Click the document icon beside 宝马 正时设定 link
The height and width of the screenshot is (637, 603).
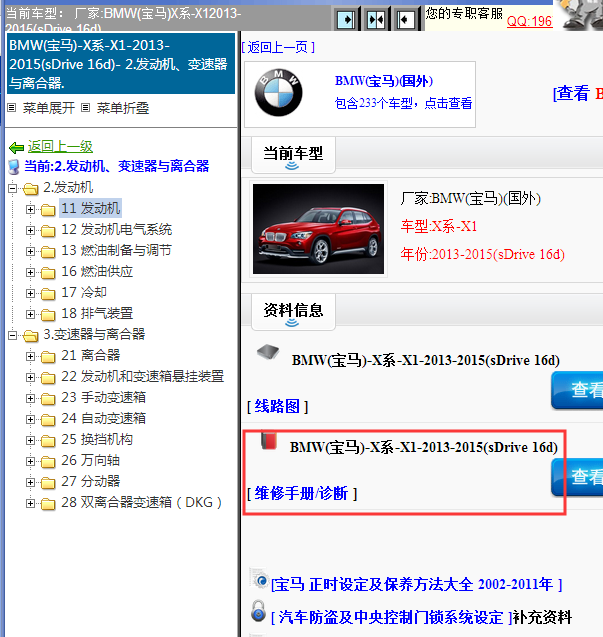click(x=259, y=580)
